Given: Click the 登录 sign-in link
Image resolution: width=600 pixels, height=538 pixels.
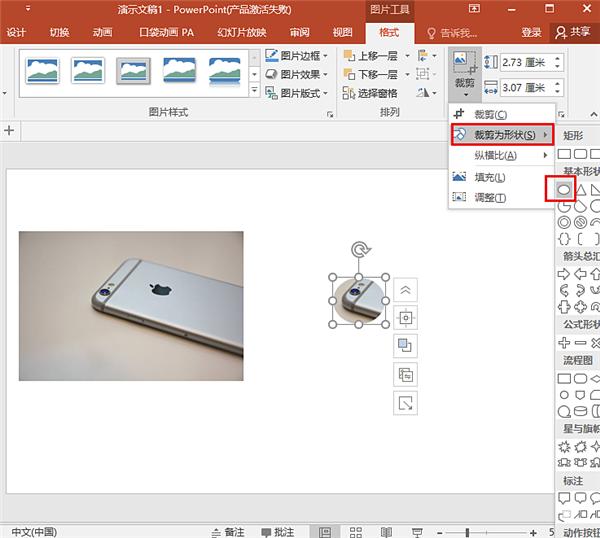Looking at the screenshot, I should 531,32.
